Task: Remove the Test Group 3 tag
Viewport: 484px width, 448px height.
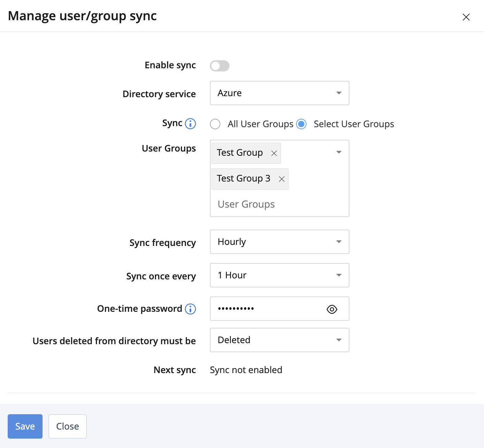Action: [x=282, y=179]
